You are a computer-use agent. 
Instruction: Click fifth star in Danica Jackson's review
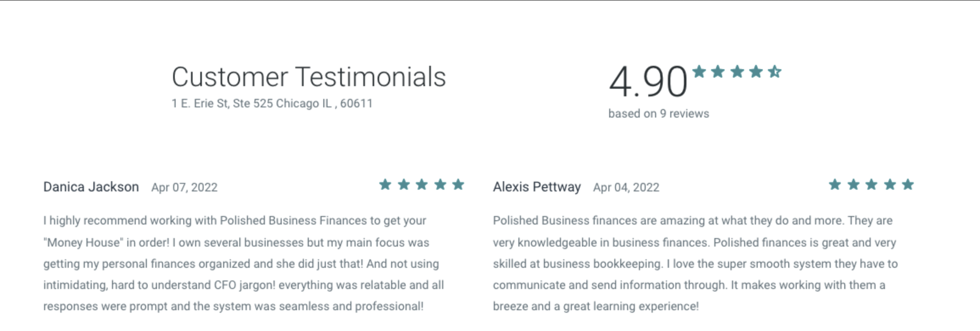pyautogui.click(x=458, y=185)
